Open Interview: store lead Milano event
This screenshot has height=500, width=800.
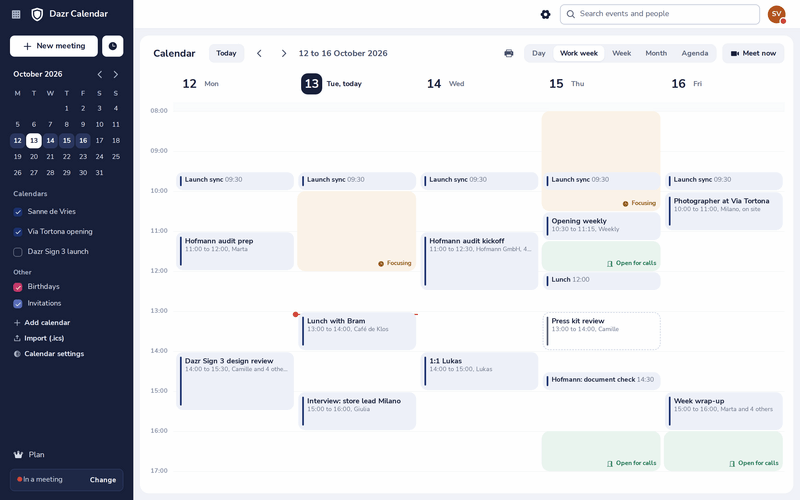tap(357, 411)
